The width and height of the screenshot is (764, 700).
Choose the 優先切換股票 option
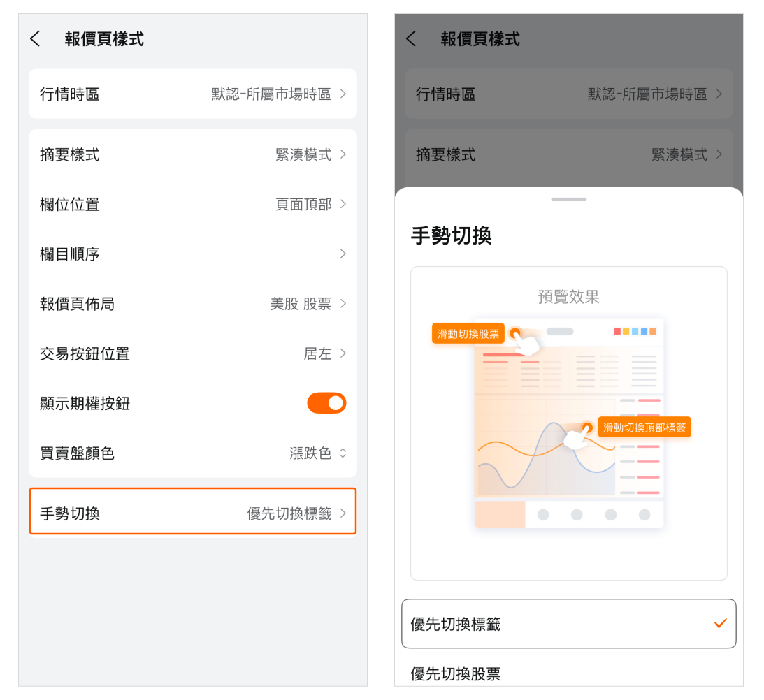[x=456, y=674]
